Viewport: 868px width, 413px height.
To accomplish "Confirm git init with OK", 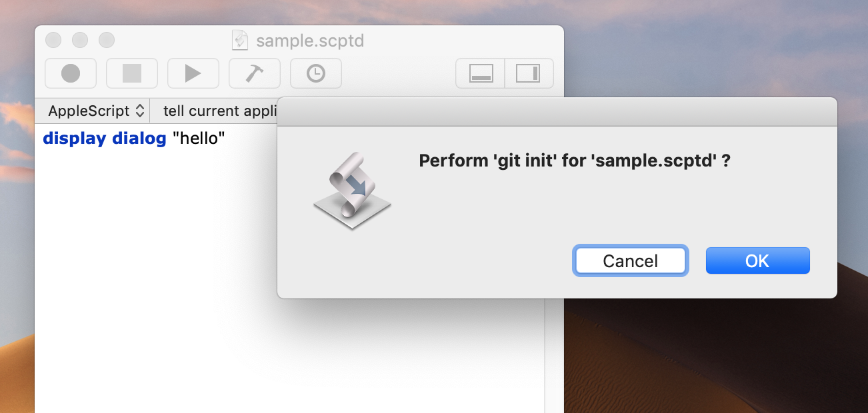I will 757,261.
